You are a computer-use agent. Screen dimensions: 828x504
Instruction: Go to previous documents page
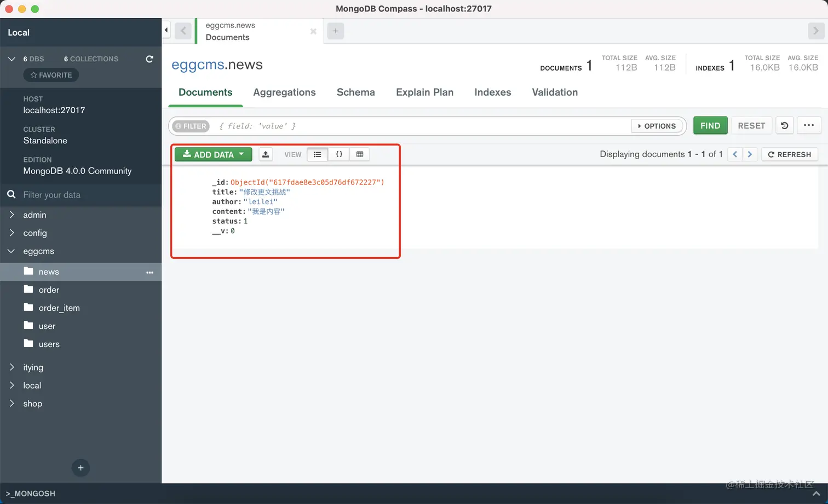[x=735, y=154]
